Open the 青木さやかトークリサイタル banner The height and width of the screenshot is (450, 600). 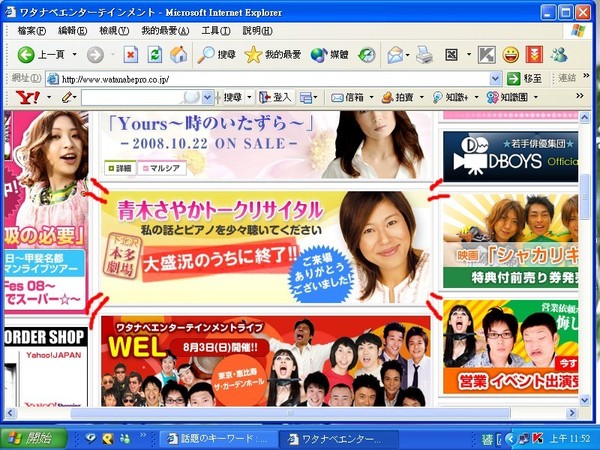(x=265, y=248)
